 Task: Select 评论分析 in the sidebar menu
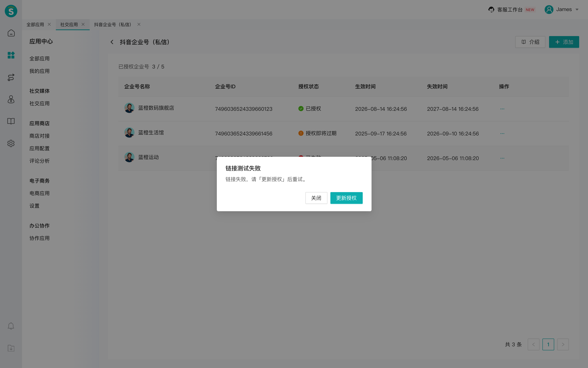click(x=39, y=161)
